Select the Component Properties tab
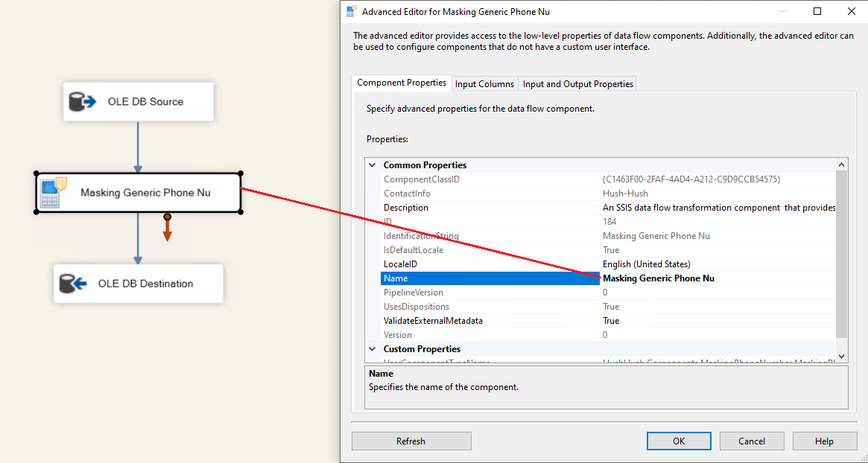Screen dimensions: 868x463 [x=402, y=83]
